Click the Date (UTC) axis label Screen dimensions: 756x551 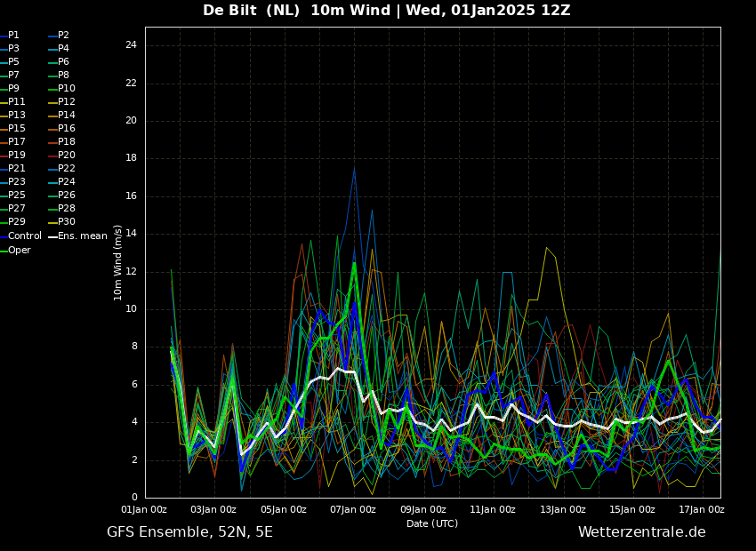[432, 523]
